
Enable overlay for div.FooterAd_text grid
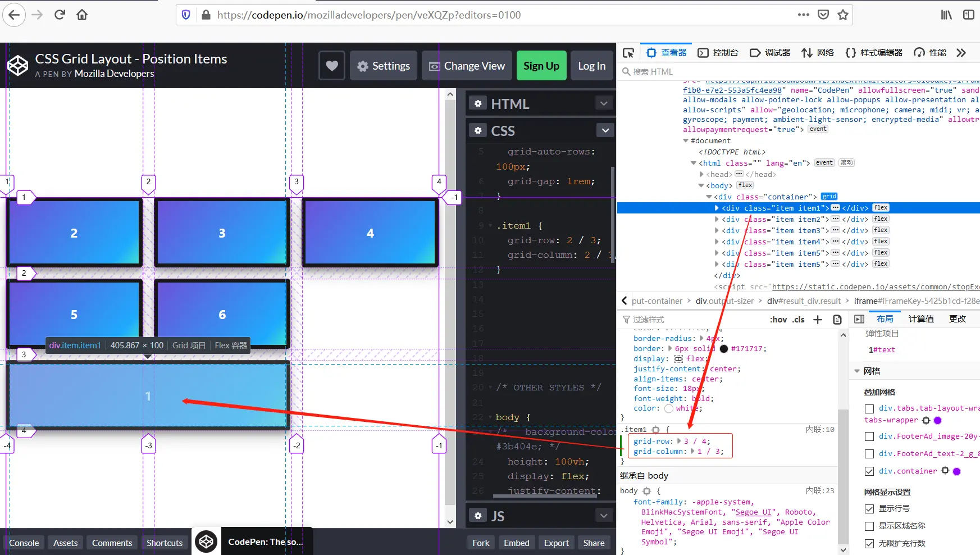869,454
